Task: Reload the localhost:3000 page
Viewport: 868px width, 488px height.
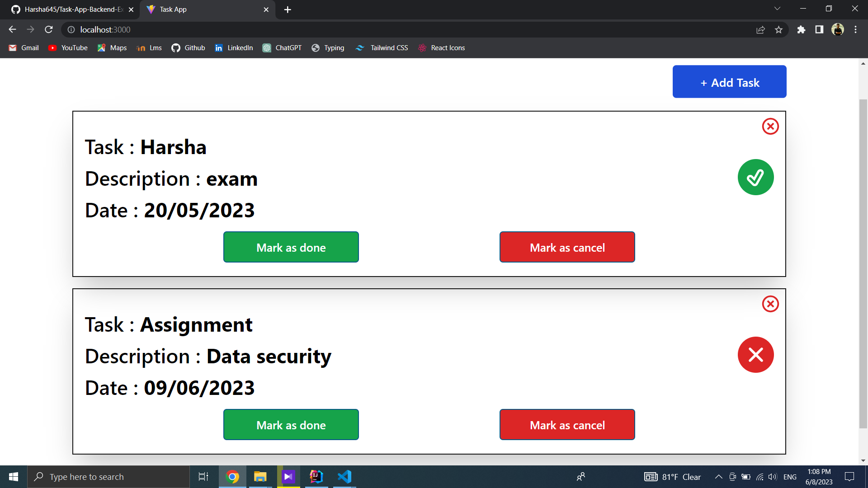Action: click(48, 29)
